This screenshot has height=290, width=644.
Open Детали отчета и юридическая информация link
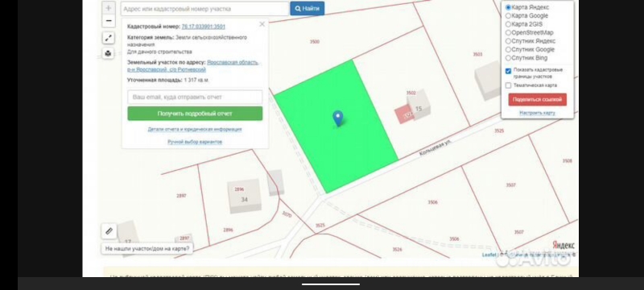tap(195, 129)
